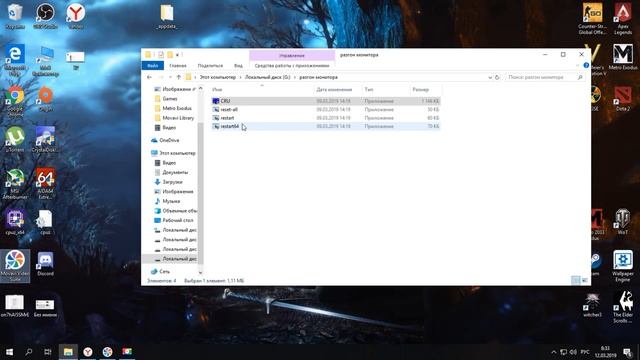Viewport: 640px width, 360px height.
Task: Select the reset-all file in the list
Action: click(x=326, y=109)
